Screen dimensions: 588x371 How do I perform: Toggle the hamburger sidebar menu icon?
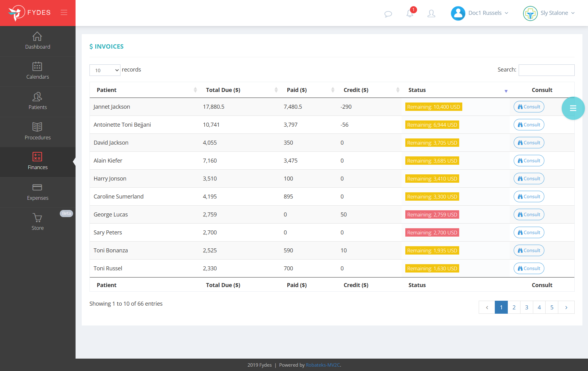tap(64, 12)
